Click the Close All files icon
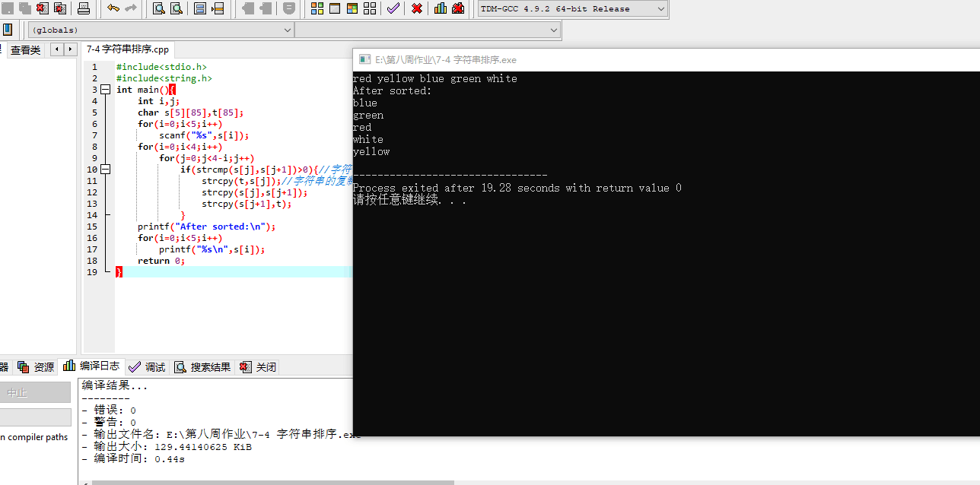The height and width of the screenshot is (485, 980). click(x=60, y=8)
